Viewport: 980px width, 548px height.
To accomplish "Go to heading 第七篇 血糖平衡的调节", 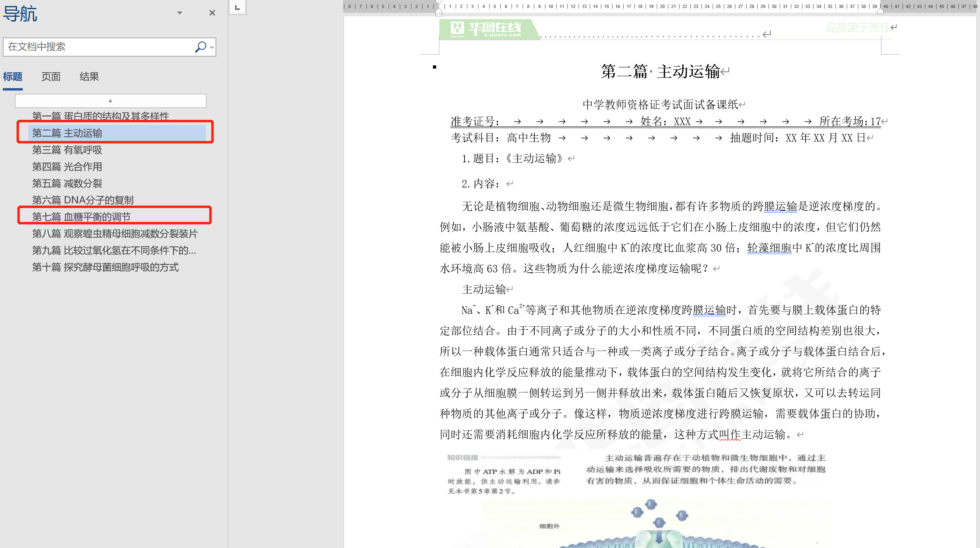I will pos(81,217).
